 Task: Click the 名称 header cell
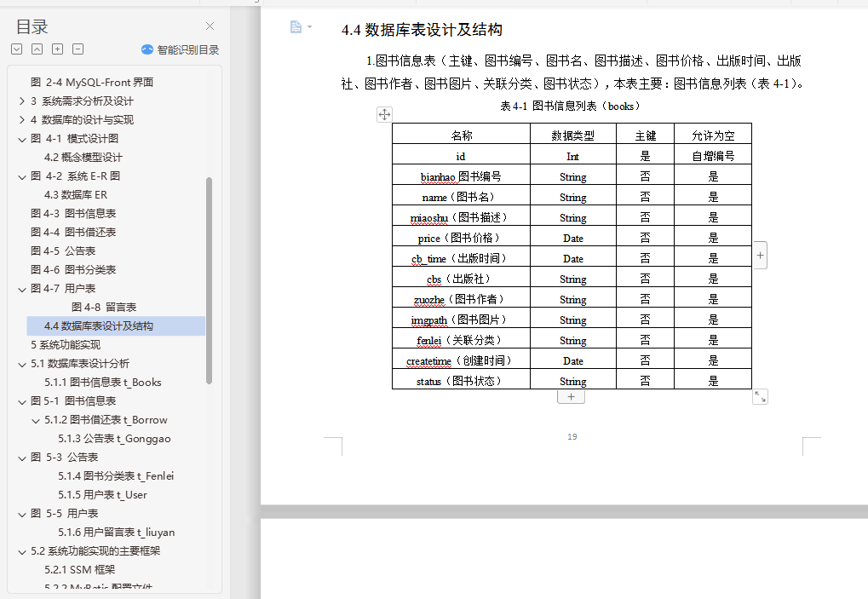pyautogui.click(x=461, y=135)
